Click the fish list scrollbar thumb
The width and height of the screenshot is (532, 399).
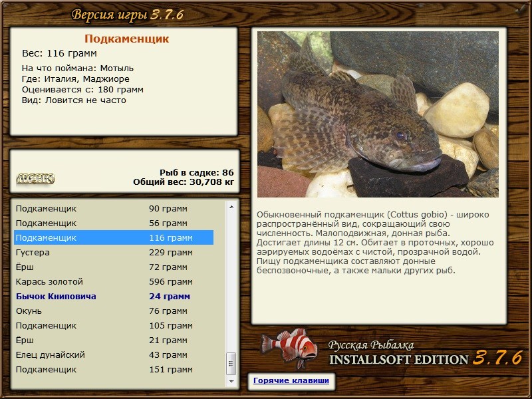pyautogui.click(x=231, y=364)
